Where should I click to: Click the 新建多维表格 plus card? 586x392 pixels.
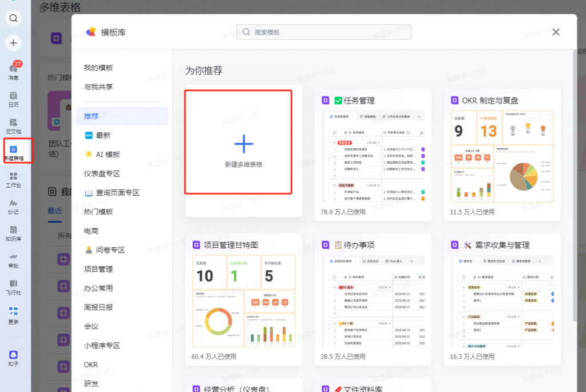[243, 151]
